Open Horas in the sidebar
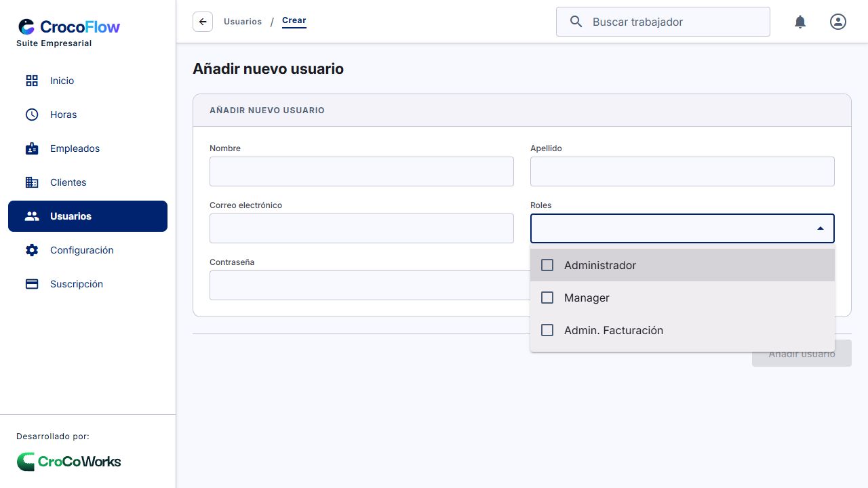This screenshot has width=868, height=488. point(87,115)
